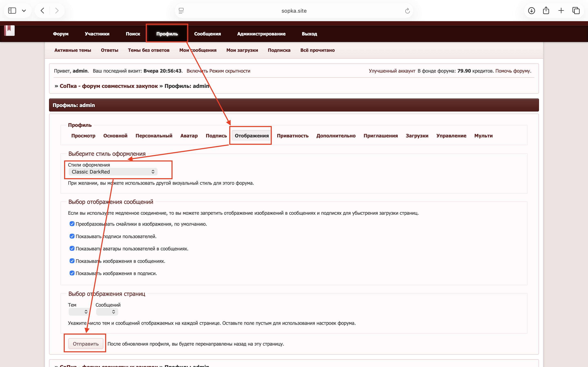Expand the Сообщений per-page dropdown
Screen dimensions: 588x367
pyautogui.click(x=107, y=312)
